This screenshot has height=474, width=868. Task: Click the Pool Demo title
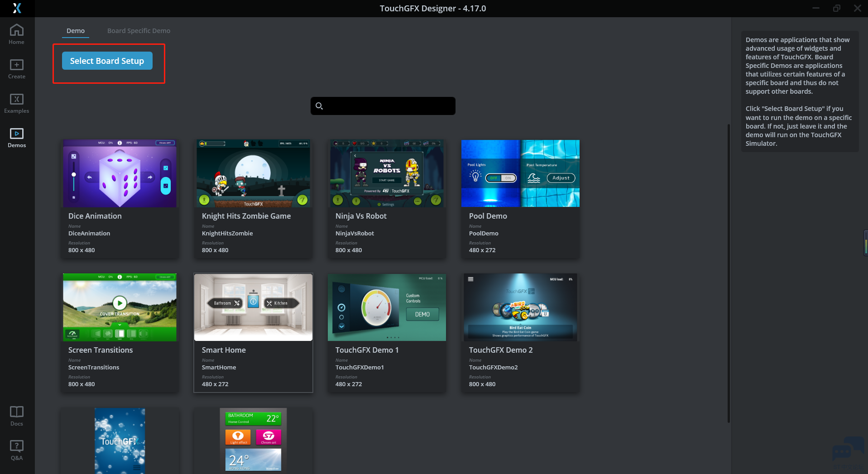(x=488, y=216)
